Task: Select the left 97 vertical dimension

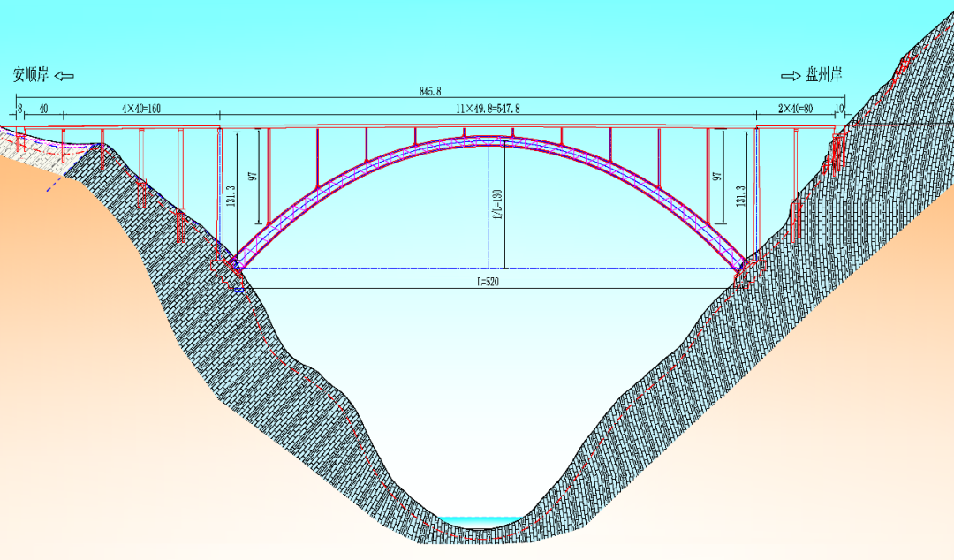Action: [x=253, y=176]
